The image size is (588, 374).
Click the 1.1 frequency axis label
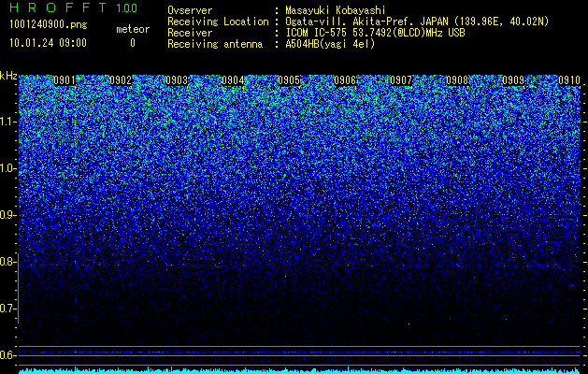click(x=8, y=122)
